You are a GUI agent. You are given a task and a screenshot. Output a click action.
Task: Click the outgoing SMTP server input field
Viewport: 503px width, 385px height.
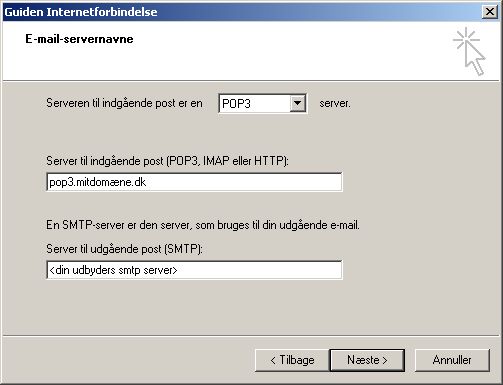194,270
